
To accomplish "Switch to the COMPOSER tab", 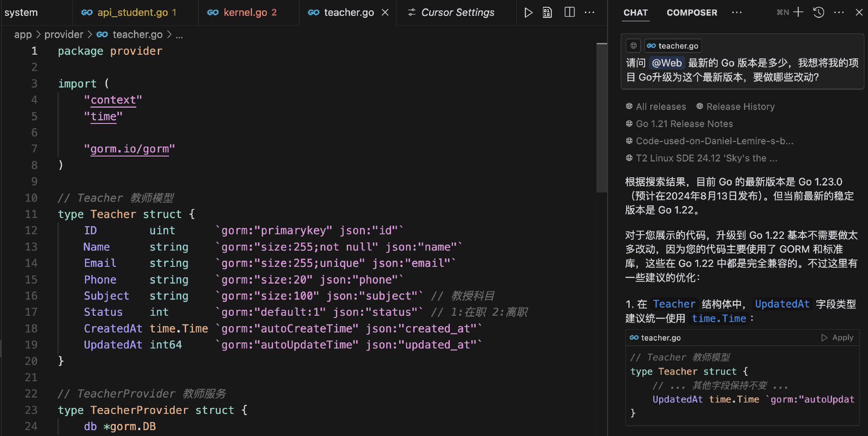I will click(692, 13).
